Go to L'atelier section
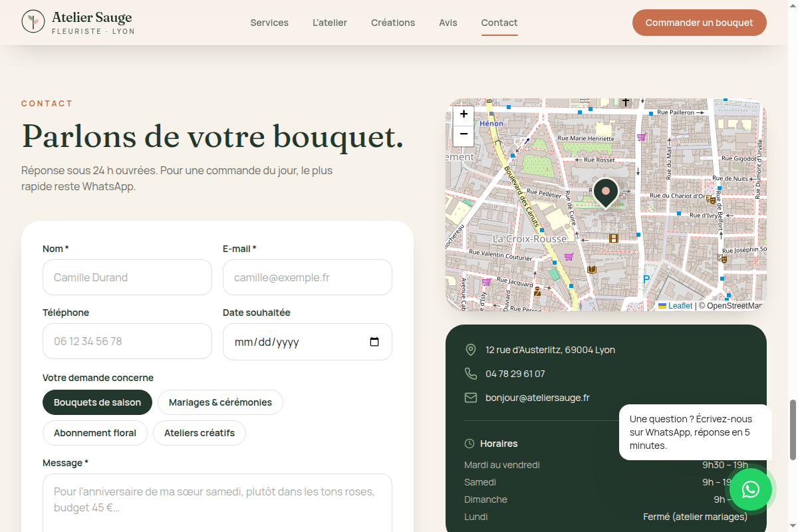This screenshot has width=798, height=532. (330, 23)
